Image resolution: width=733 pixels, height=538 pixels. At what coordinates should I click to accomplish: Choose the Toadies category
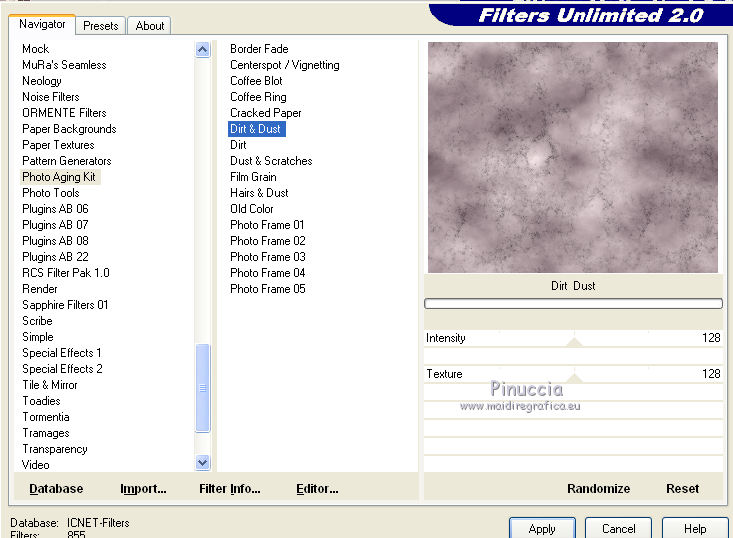coord(41,401)
